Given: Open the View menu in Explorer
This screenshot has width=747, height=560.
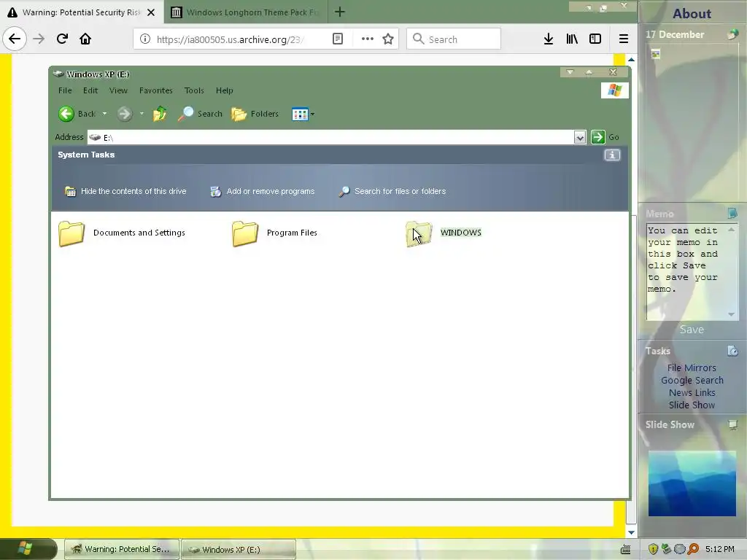Looking at the screenshot, I should [x=118, y=90].
